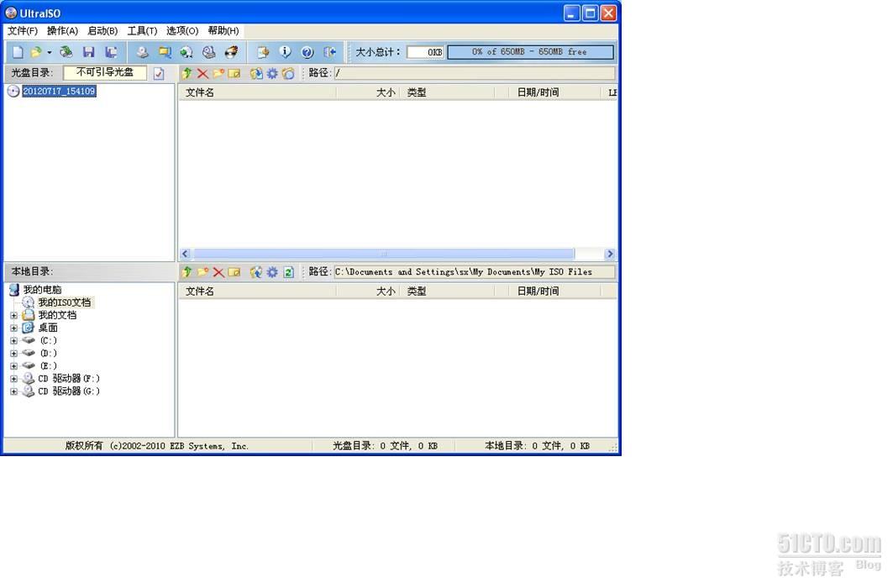This screenshot has width=893, height=588.
Task: Sort local list by 文件名 column header
Action: (257, 291)
